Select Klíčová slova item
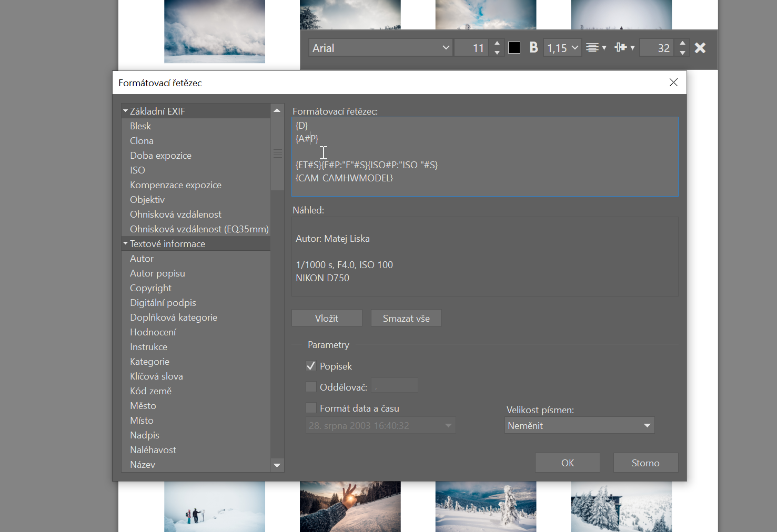Image resolution: width=777 pixels, height=532 pixels. pyautogui.click(x=196, y=376)
